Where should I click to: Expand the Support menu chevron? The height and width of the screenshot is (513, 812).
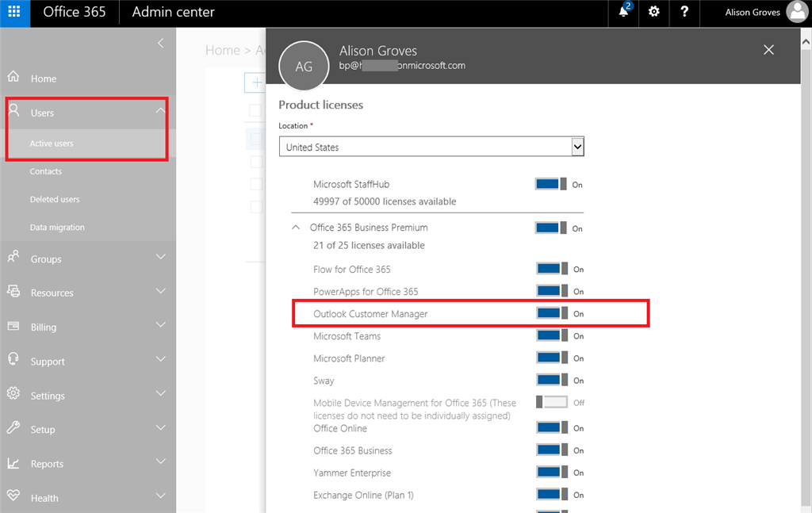pos(160,359)
